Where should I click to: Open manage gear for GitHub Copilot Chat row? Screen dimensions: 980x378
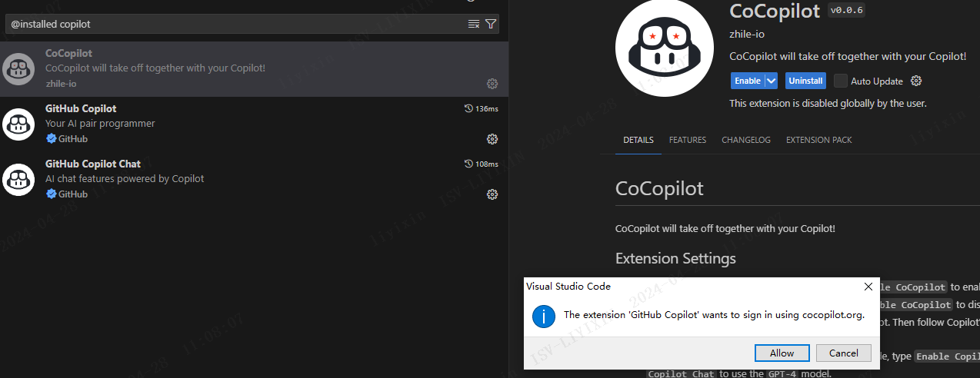492,194
